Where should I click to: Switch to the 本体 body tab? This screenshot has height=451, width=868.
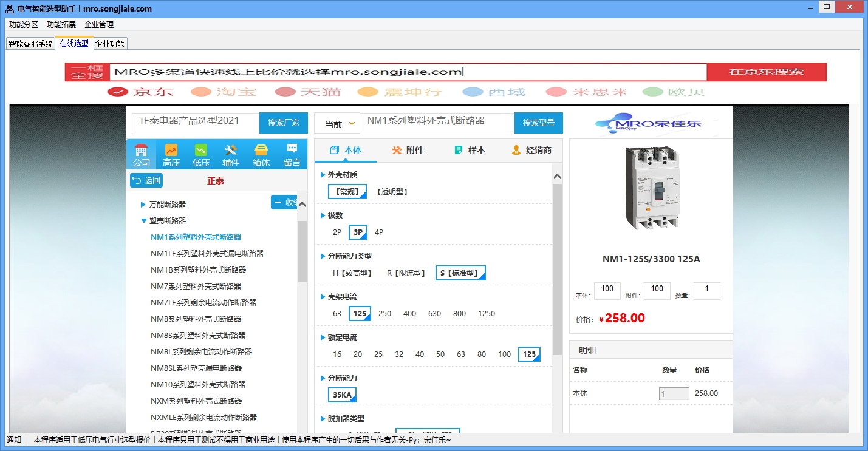coord(346,150)
